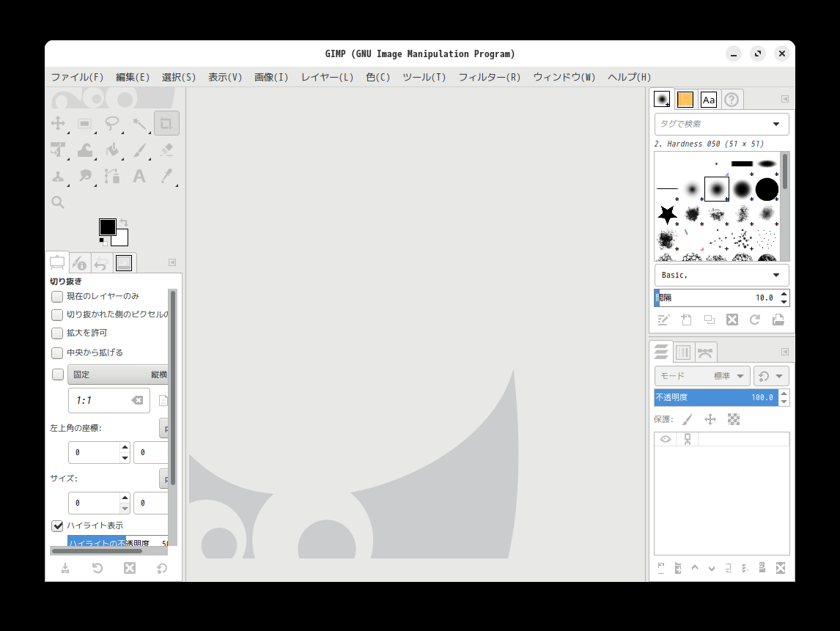Choose the Fuzzy Select magic wand tool
This screenshot has height=631, width=840.
click(x=139, y=124)
